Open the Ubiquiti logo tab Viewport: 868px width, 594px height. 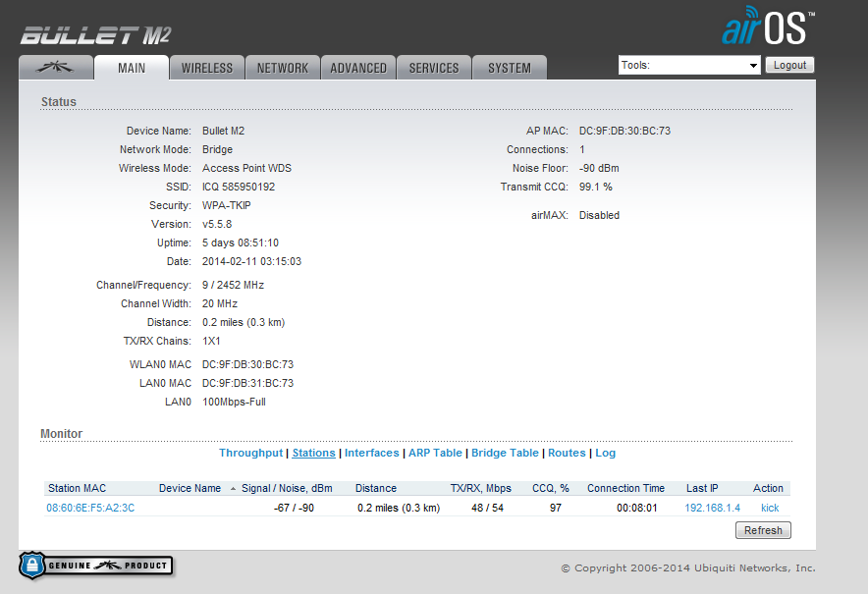coord(55,68)
